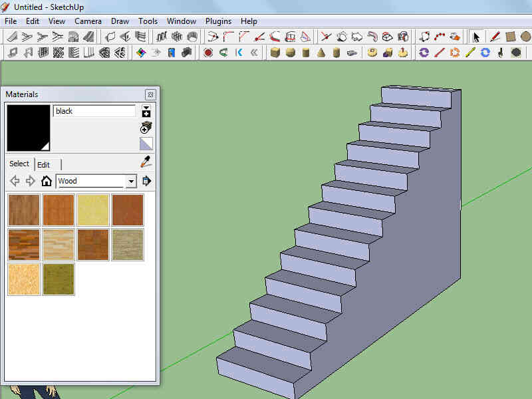The height and width of the screenshot is (399, 532).
Task: Open the Plugins menu
Action: pyautogui.click(x=219, y=21)
